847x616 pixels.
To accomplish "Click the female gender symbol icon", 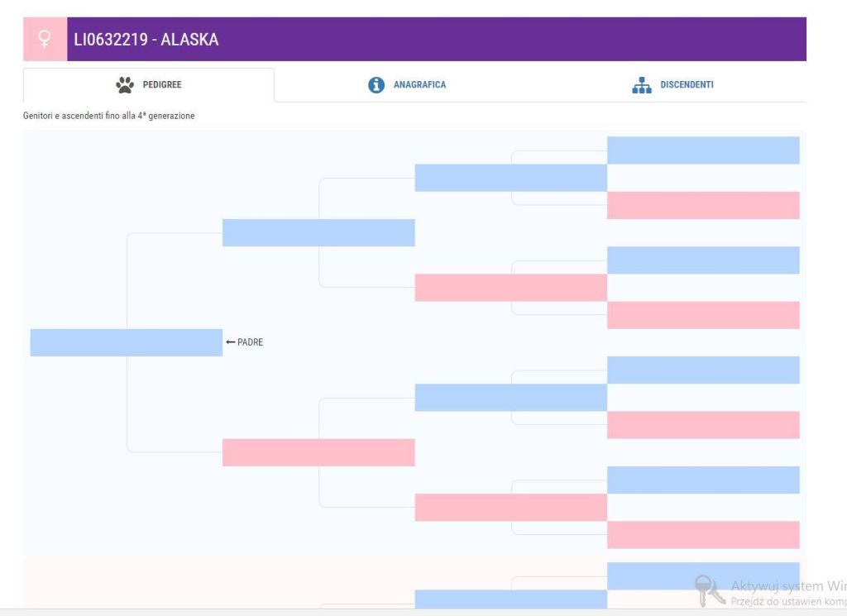I will pos(45,39).
